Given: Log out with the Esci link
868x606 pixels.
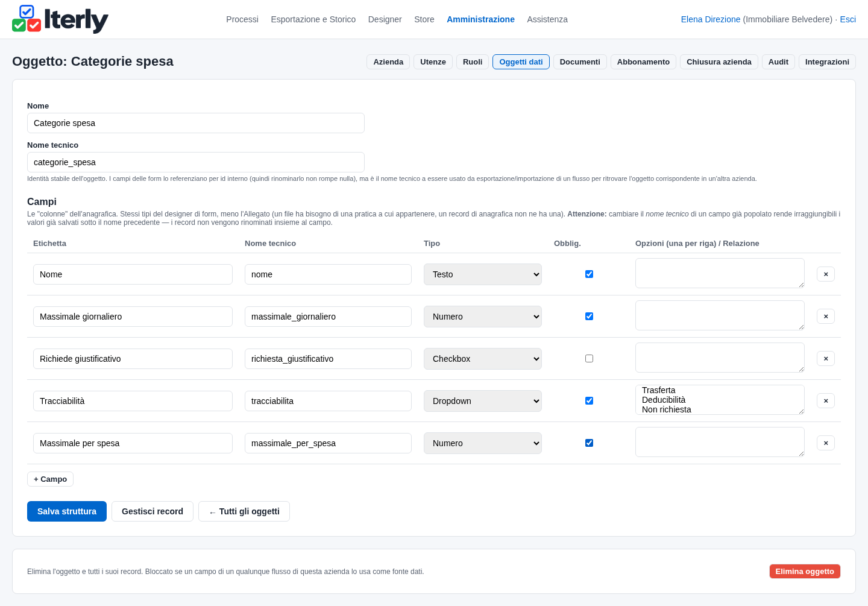Looking at the screenshot, I should click(848, 19).
